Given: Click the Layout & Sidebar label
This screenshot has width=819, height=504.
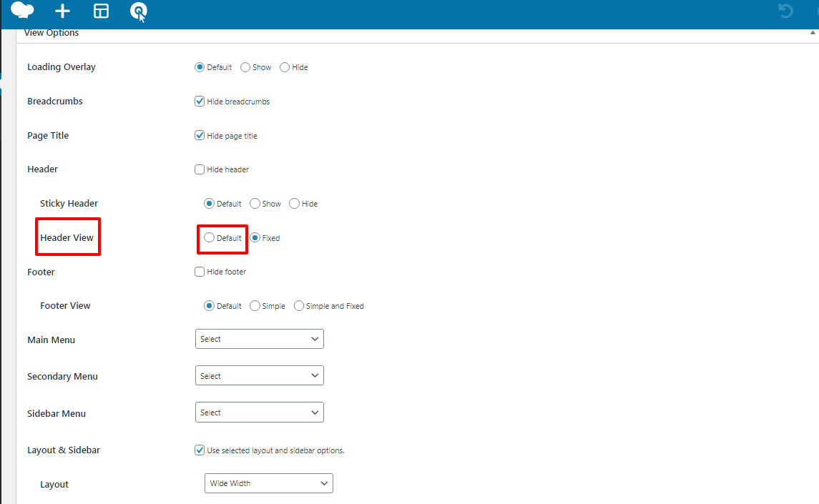Looking at the screenshot, I should click(x=64, y=450).
